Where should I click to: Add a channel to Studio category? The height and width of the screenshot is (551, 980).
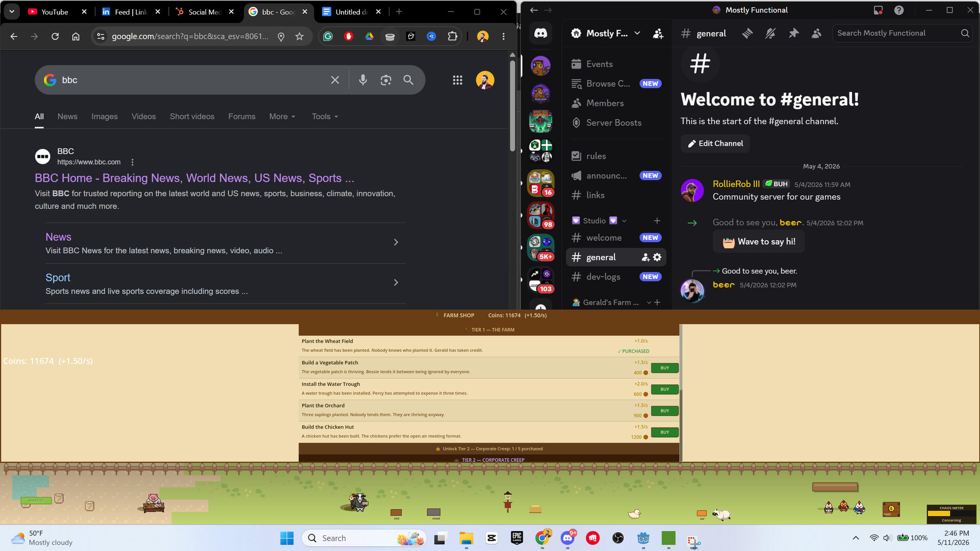coord(657,221)
